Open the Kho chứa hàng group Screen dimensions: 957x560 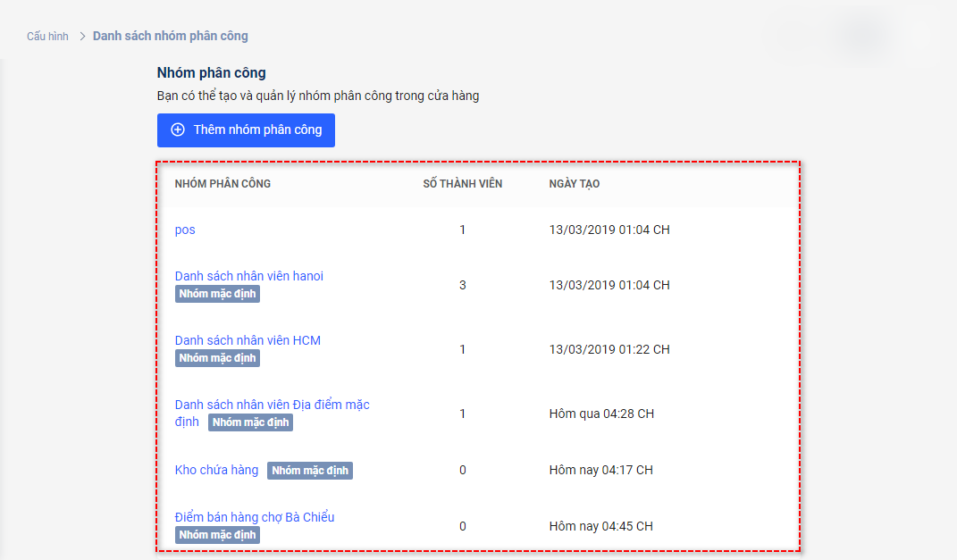(216, 471)
